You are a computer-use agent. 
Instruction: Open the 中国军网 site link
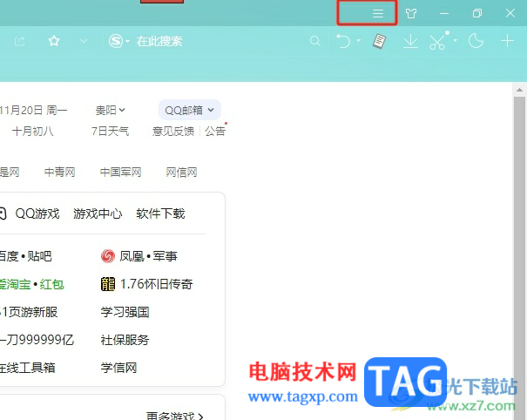120,173
